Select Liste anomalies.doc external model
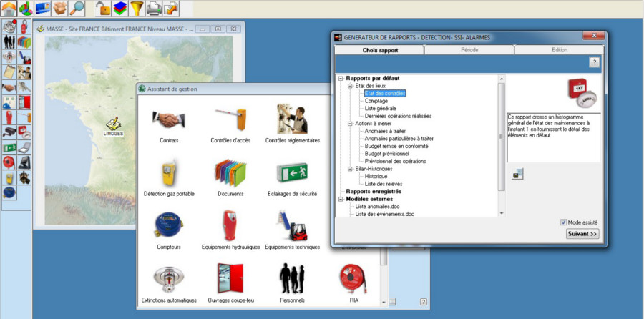This screenshot has height=319, width=644. click(x=377, y=207)
